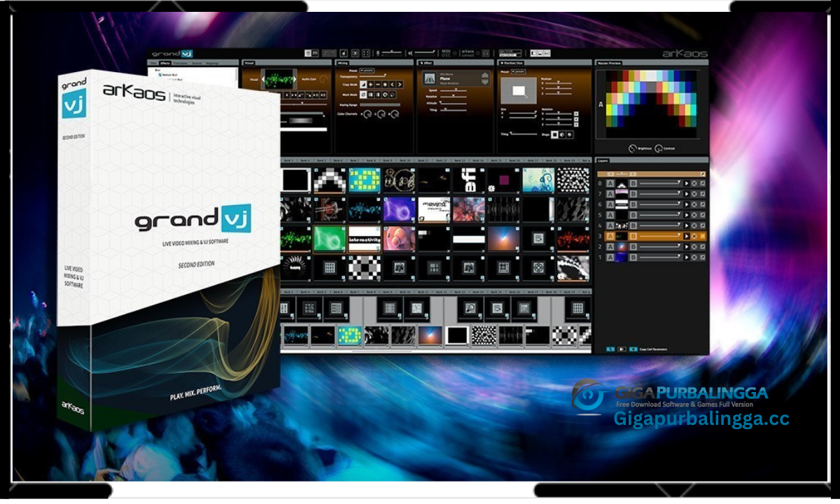Viewport: 840px width, 504px height.
Task: Click the G Color Channel knob
Action: click(381, 114)
